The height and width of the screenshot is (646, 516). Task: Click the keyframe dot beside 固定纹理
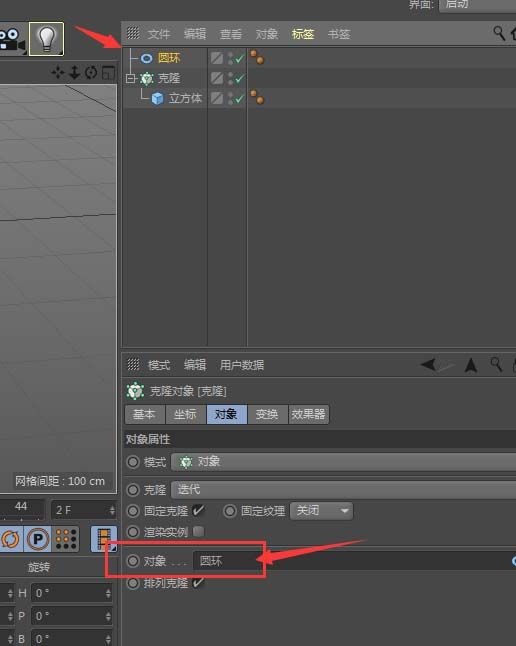click(x=230, y=511)
